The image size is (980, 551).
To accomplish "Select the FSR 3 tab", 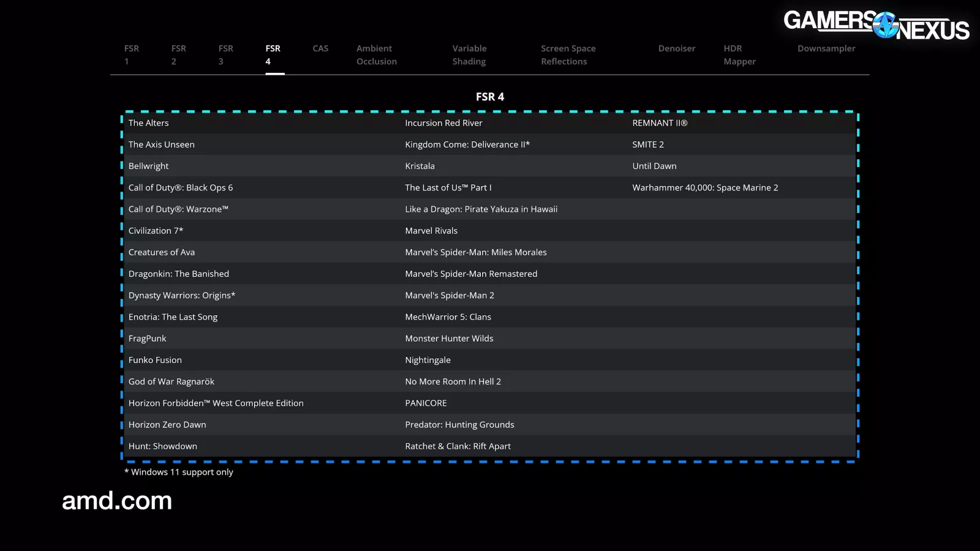I will [x=225, y=54].
